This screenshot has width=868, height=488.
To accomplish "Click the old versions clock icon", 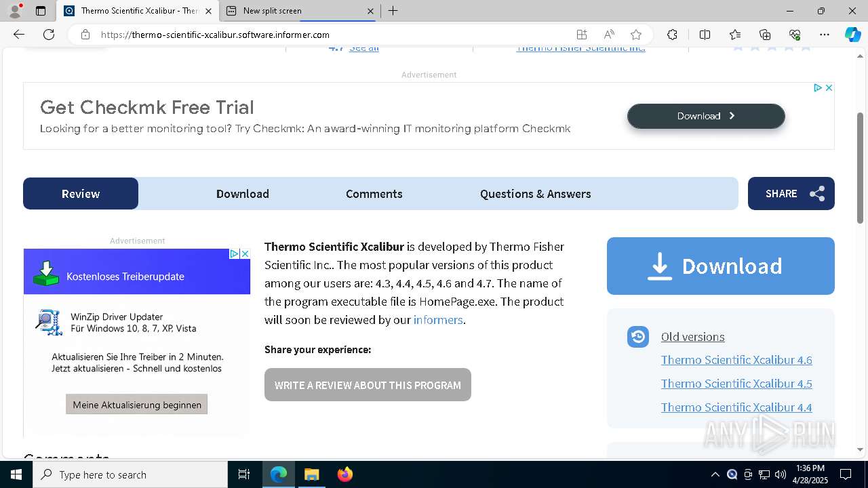I will (x=638, y=337).
